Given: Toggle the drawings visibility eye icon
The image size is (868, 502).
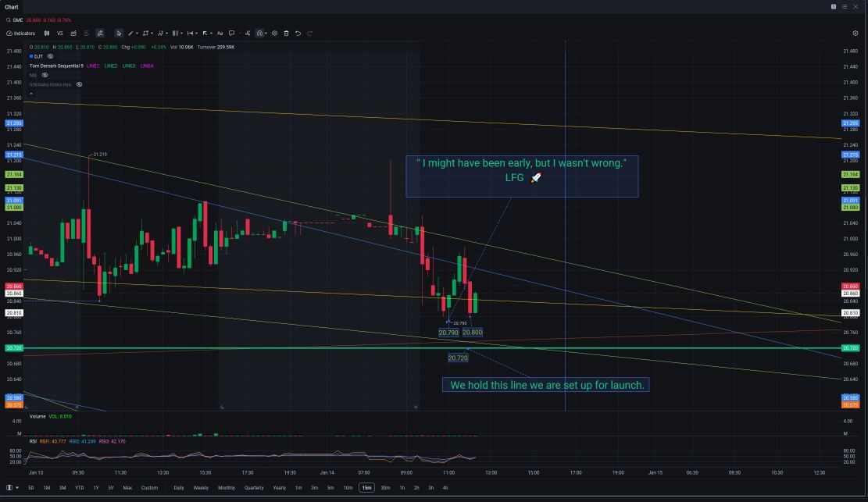Looking at the screenshot, I should point(274,34).
